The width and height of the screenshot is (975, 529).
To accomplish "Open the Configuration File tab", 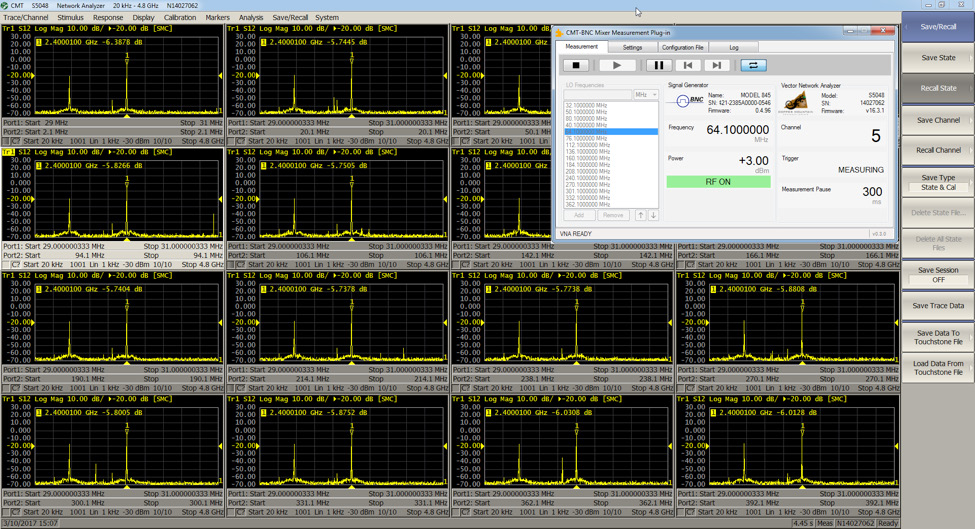I will 682,47.
